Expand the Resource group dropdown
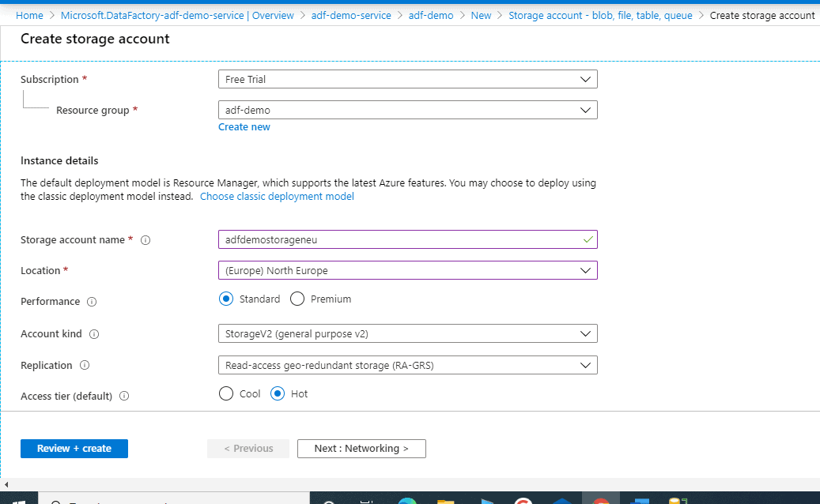This screenshot has width=820, height=504. [407, 111]
